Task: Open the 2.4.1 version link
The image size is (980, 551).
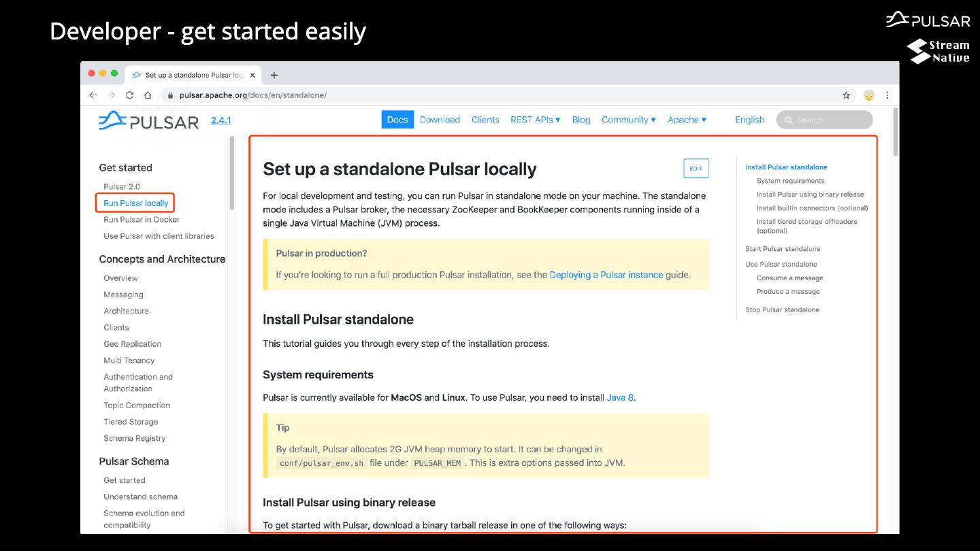Action: [x=221, y=120]
